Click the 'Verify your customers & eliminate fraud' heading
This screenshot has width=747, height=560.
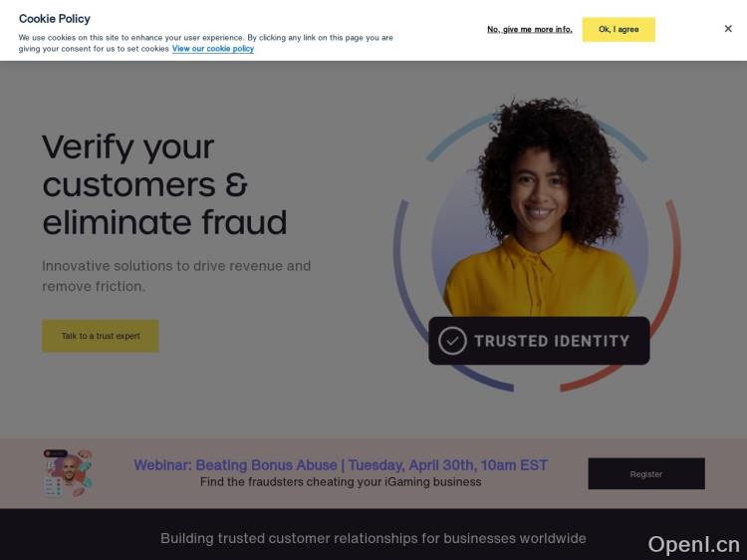tap(164, 184)
